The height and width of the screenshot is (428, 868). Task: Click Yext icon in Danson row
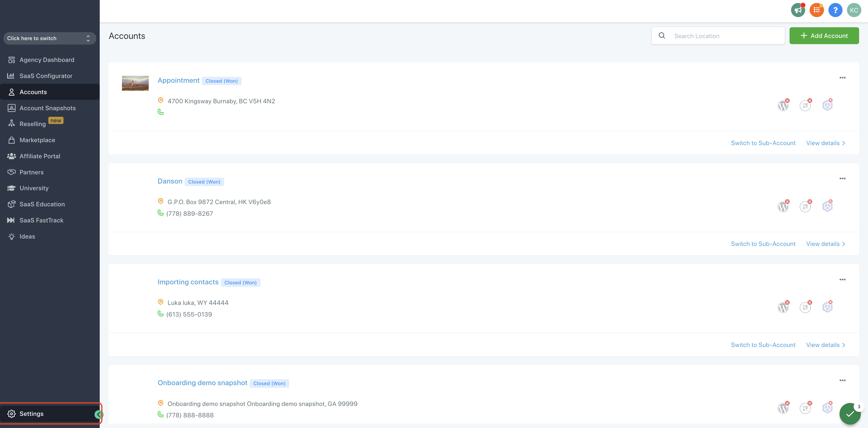click(x=805, y=206)
